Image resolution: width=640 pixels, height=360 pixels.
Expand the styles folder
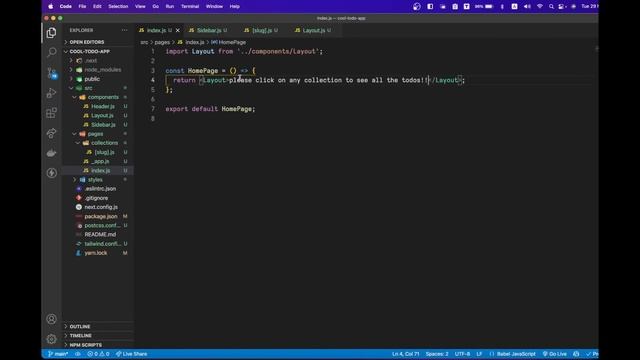pyautogui.click(x=98, y=180)
